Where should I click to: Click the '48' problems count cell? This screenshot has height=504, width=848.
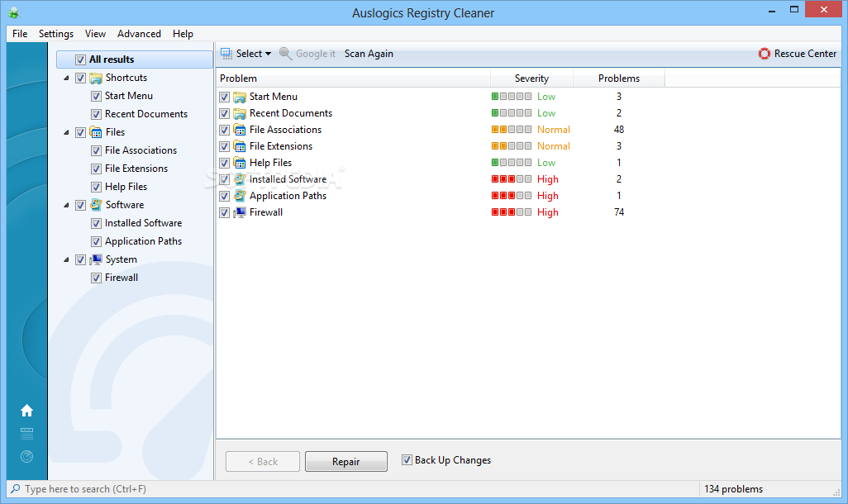(619, 130)
